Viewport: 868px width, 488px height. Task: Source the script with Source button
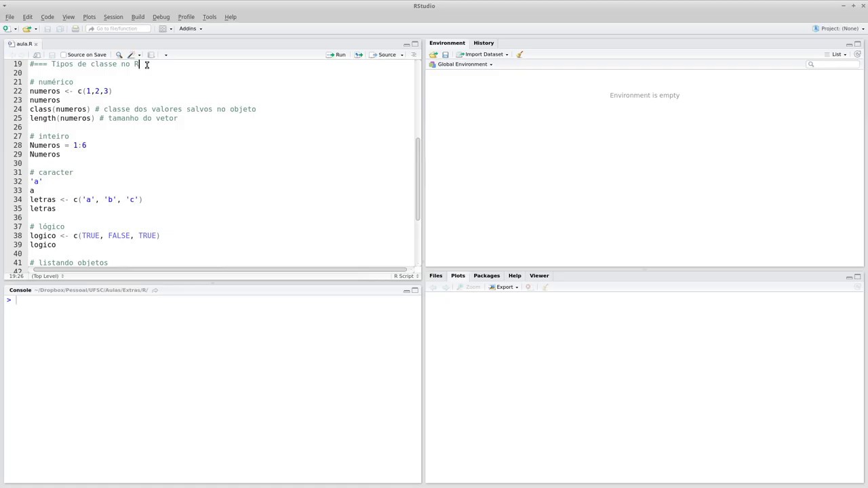pyautogui.click(x=383, y=55)
